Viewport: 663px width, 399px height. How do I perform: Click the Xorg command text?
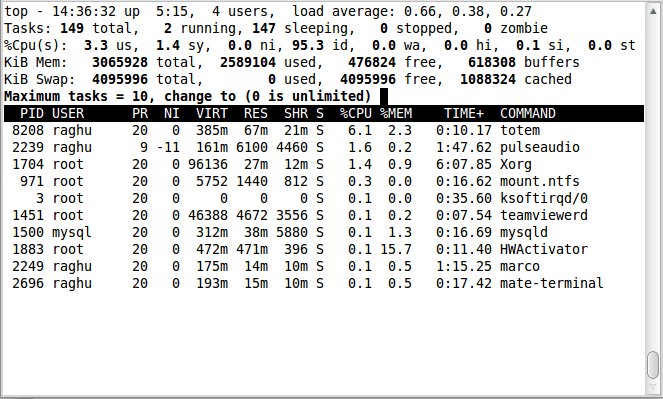tap(515, 164)
